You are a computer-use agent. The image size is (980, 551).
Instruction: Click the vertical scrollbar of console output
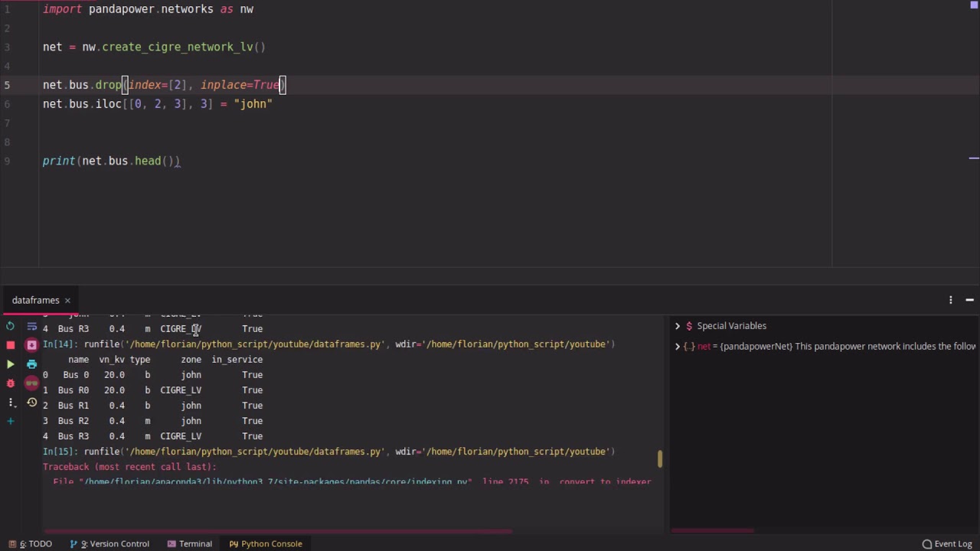pos(659,458)
